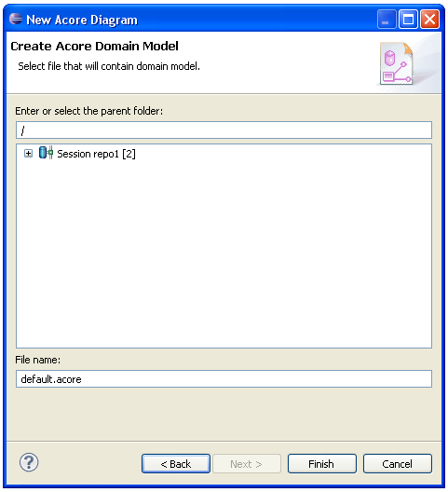Viewport: 448px width, 492px height.
Task: Click Finish to create the domain model
Action: point(322,463)
